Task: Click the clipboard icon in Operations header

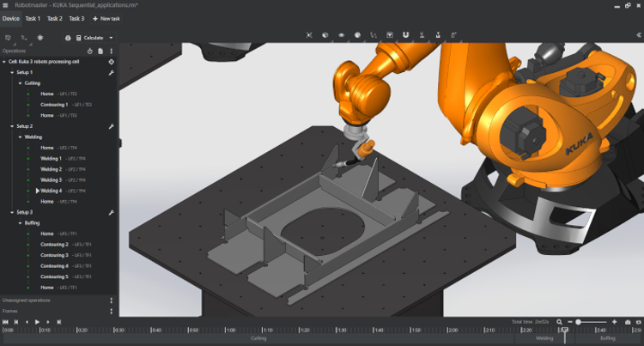Action: coord(100,51)
